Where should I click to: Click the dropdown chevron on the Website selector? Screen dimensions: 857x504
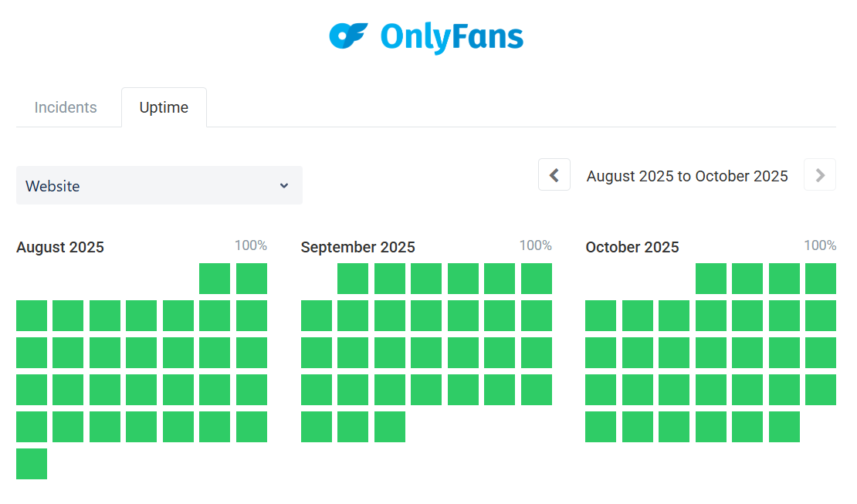(285, 185)
